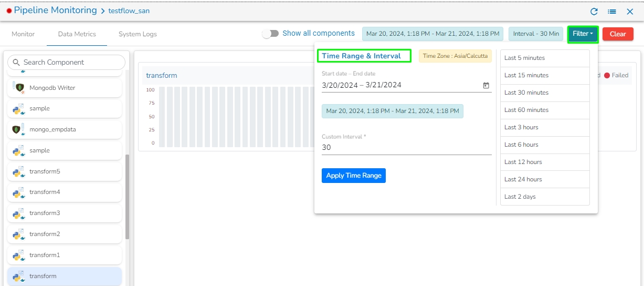This screenshot has width=644, height=286.
Task: Close the Pipeline Monitoring panel
Action: pyautogui.click(x=630, y=11)
